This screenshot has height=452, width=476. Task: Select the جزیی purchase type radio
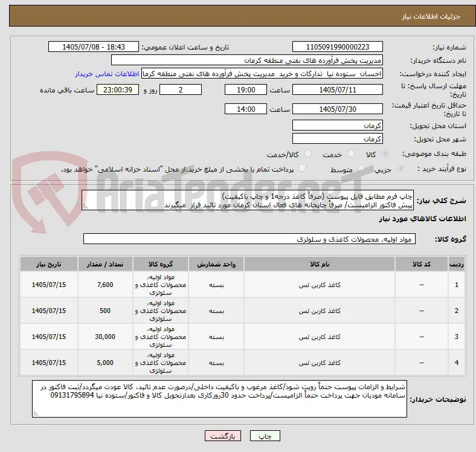tap(400, 168)
